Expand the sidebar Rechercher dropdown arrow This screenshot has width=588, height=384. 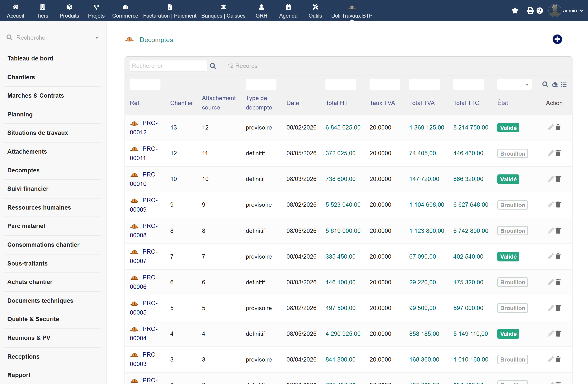(x=97, y=38)
